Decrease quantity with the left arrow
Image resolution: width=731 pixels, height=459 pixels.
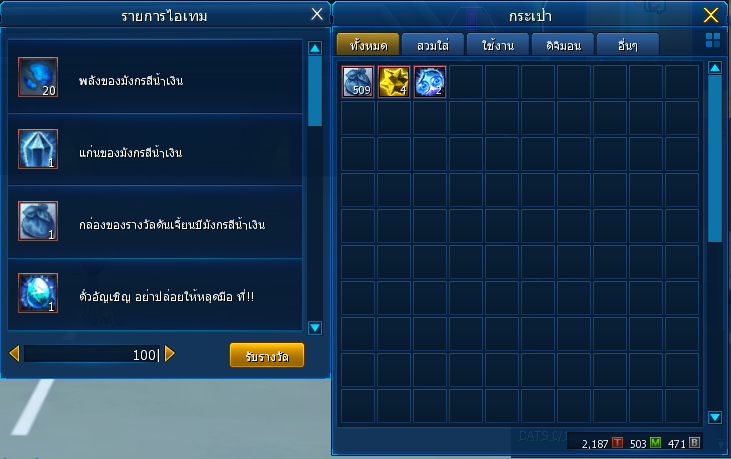tap(14, 354)
